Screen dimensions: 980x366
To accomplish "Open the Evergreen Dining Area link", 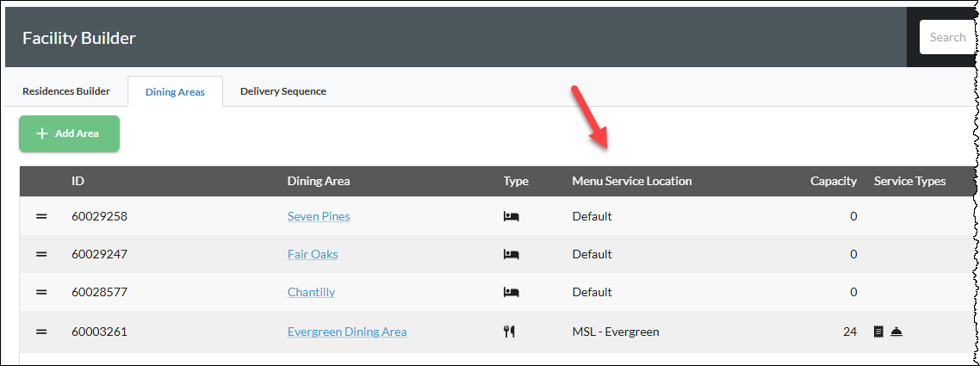I will click(347, 332).
